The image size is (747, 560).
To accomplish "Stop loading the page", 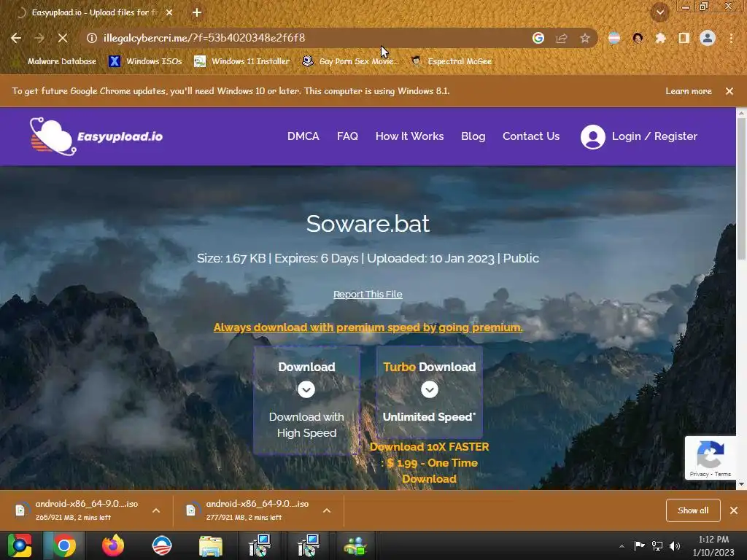I will 63,38.
